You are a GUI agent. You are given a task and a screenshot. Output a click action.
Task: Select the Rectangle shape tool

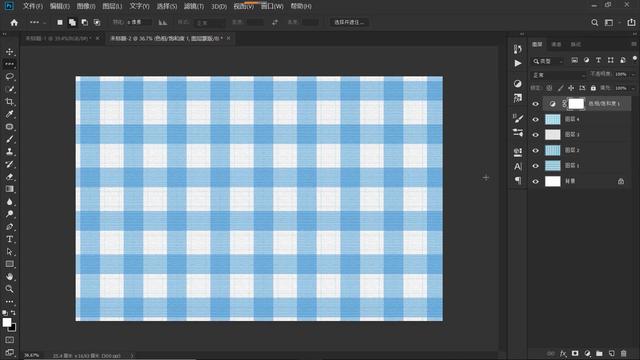[9, 264]
